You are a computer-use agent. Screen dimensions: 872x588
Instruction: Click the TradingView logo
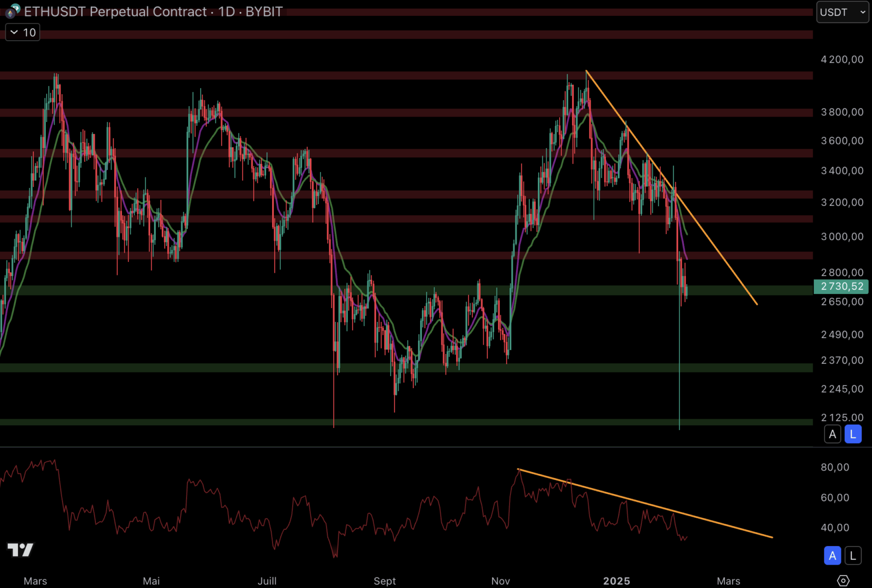[x=20, y=550]
